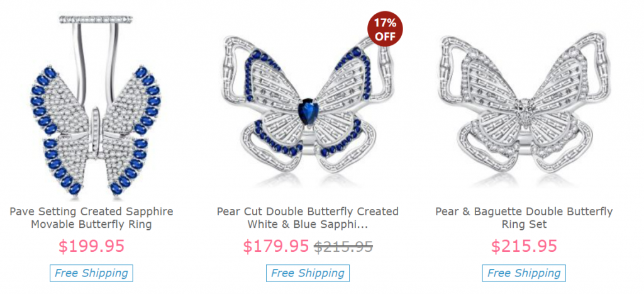Viewport: 644px width, 294px height.
Task: Click the 17% OFF discount badge
Action: coord(385,28)
